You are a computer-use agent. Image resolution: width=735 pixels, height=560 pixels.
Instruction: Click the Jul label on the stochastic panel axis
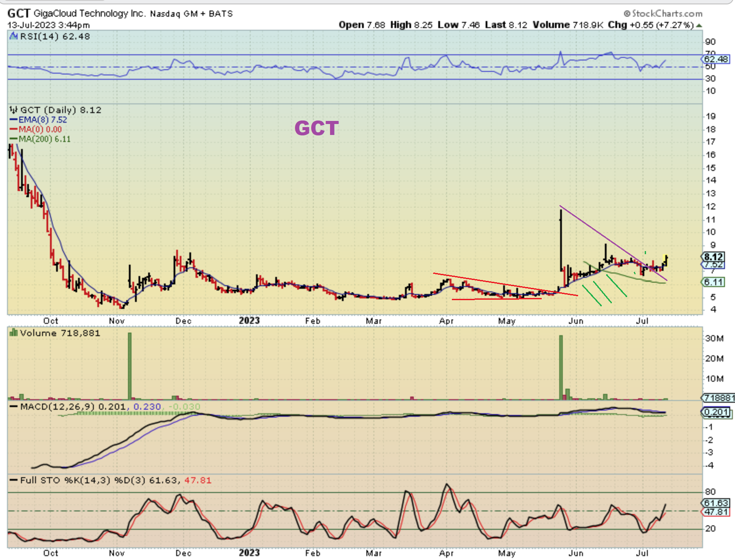(x=642, y=553)
